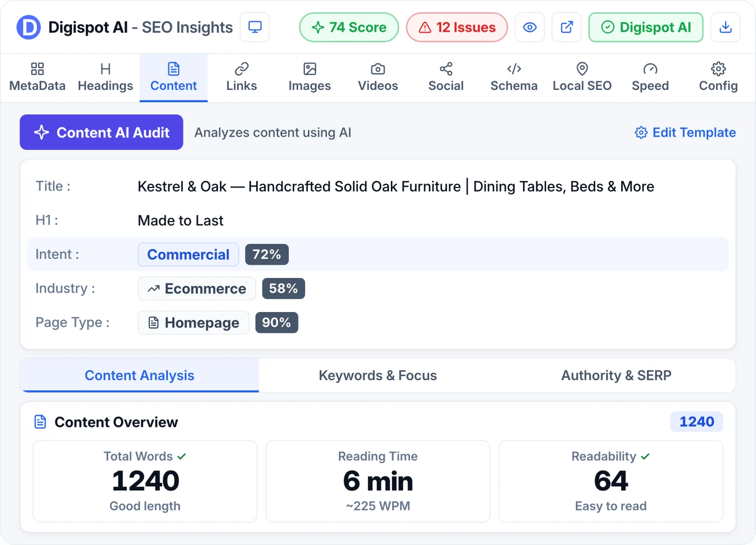Click the 1240 word count badge
Image resolution: width=756 pixels, height=545 pixels.
coord(697,422)
